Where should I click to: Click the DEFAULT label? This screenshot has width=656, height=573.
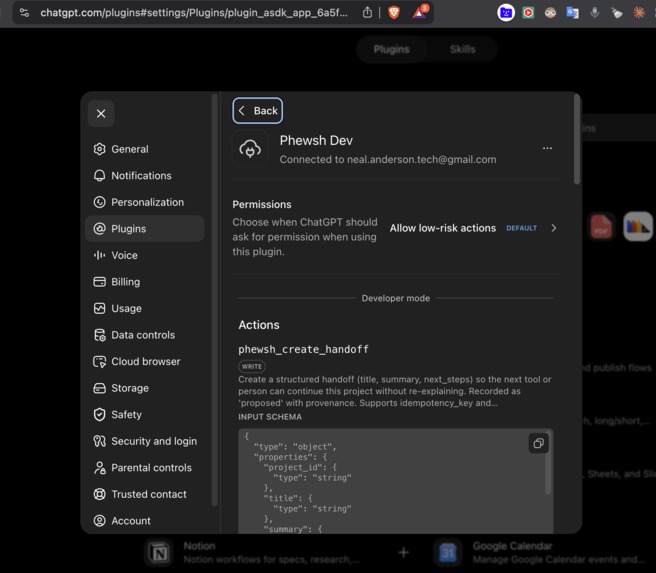[521, 228]
